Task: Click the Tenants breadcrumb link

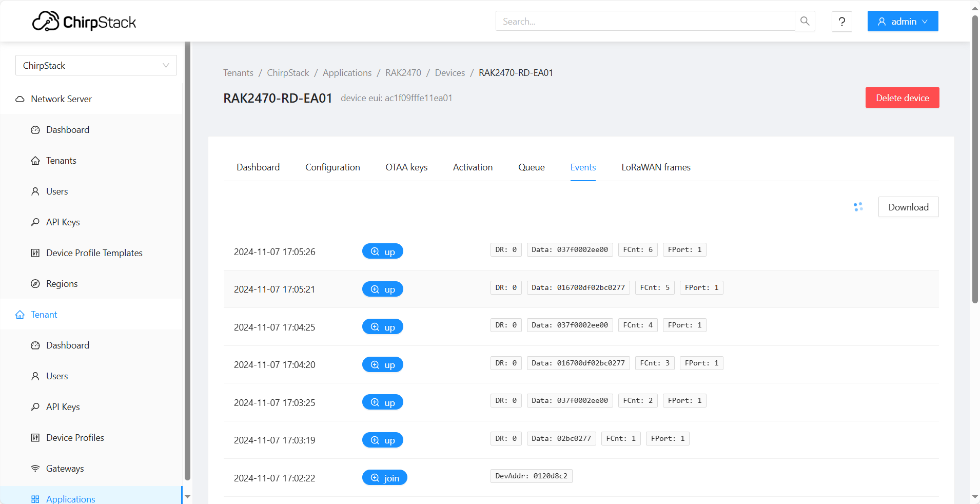Action: (238, 72)
